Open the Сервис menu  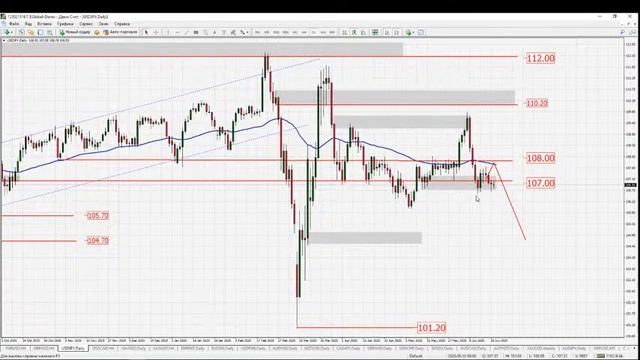pyautogui.click(x=86, y=24)
